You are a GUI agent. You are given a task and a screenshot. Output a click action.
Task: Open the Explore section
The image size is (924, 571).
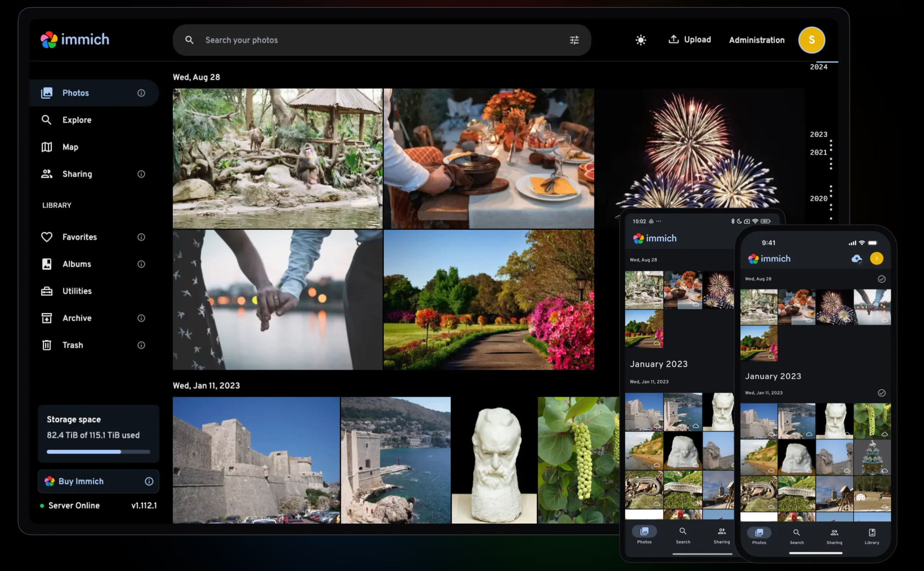77,120
